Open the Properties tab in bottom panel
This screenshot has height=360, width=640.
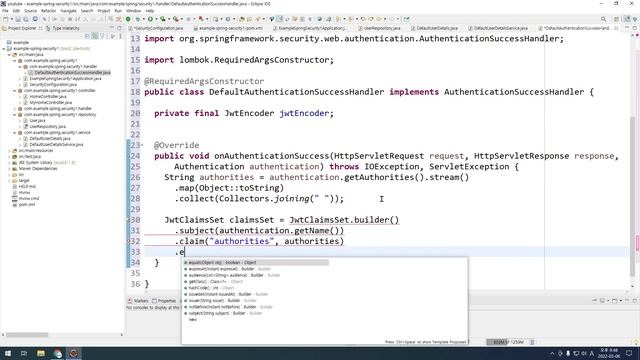(164, 301)
